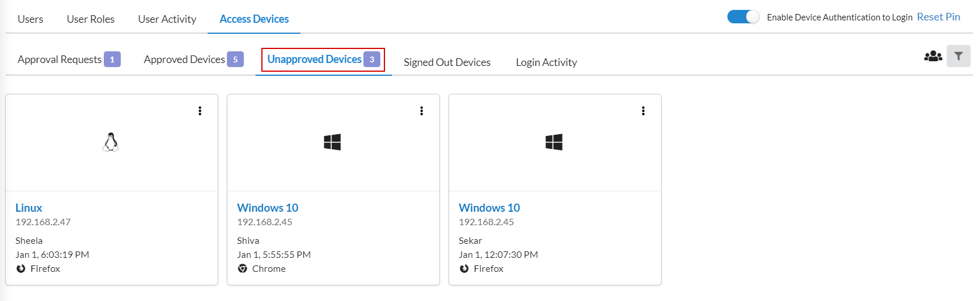
Task: Select the Signed Out Devices tab
Action: pyautogui.click(x=447, y=62)
